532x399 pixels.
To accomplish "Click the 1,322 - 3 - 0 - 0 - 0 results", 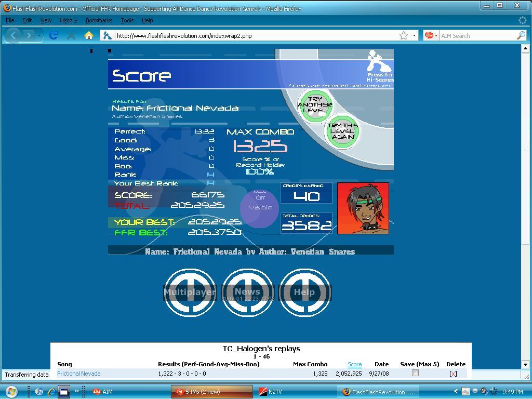I will (182, 374).
